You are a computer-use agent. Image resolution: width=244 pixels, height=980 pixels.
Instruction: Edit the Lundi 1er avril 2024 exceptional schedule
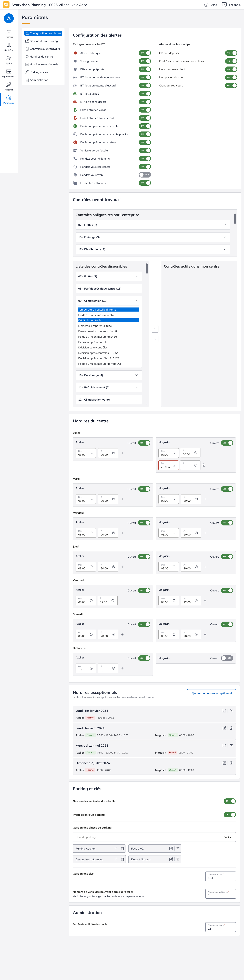point(224,728)
